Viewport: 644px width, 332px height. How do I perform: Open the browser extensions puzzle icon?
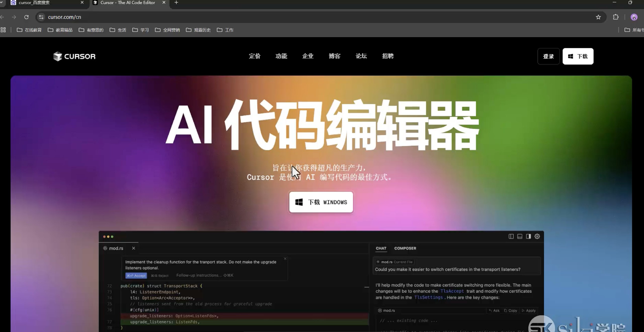coord(616,17)
